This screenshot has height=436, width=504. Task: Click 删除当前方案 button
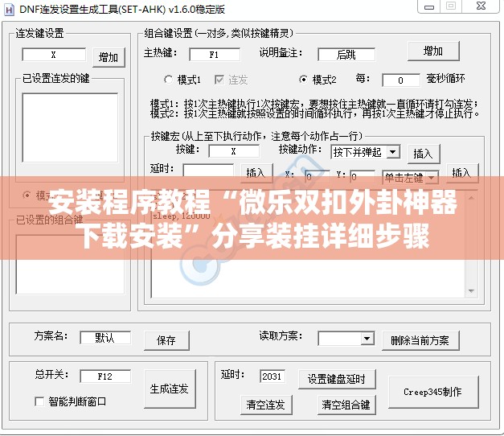pos(420,340)
